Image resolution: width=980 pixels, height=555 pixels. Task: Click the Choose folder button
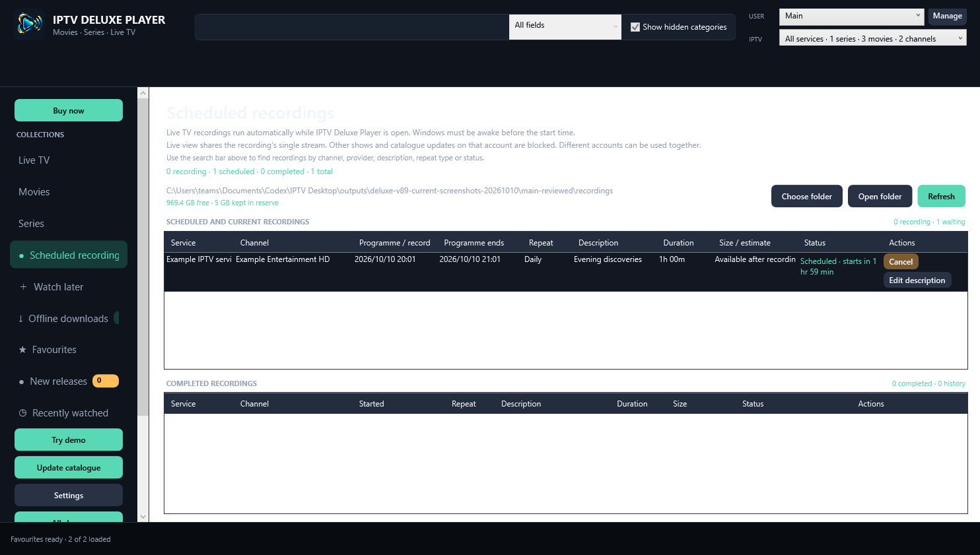point(807,196)
